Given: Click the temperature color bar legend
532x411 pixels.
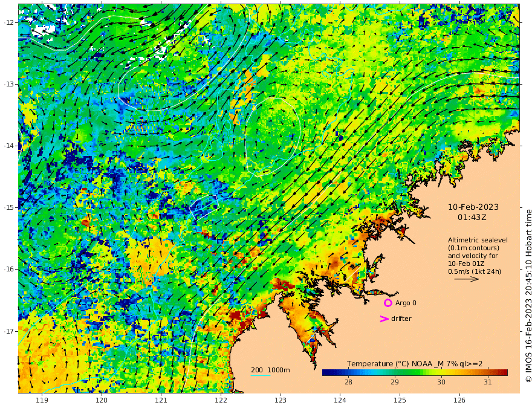Looking at the screenshot, I should click(x=415, y=372).
